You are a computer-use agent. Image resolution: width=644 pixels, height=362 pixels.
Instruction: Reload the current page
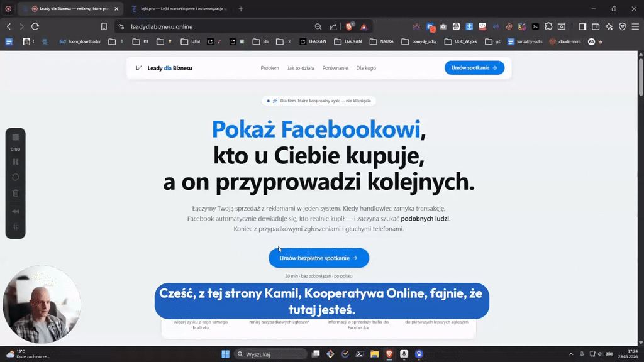point(35,26)
